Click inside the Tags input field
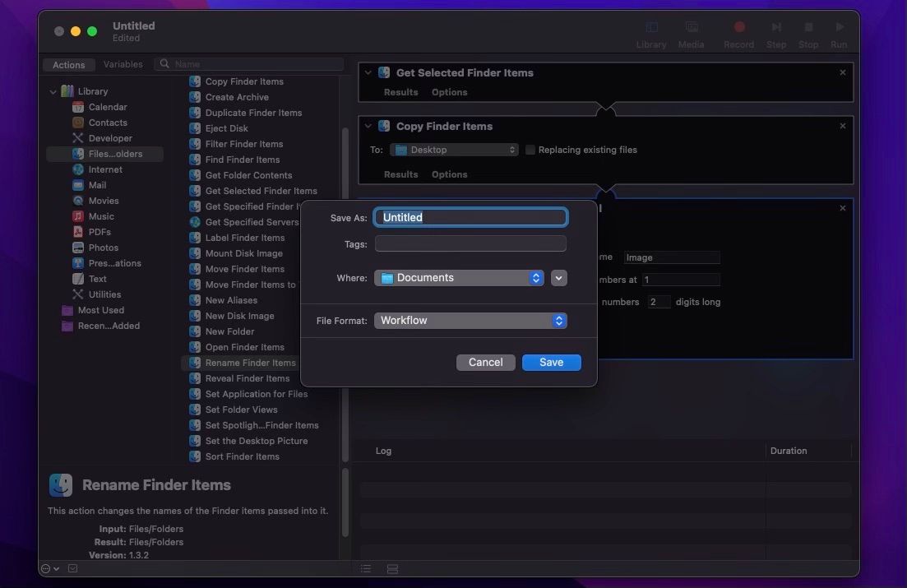Screen dimensions: 907x588 [470, 243]
